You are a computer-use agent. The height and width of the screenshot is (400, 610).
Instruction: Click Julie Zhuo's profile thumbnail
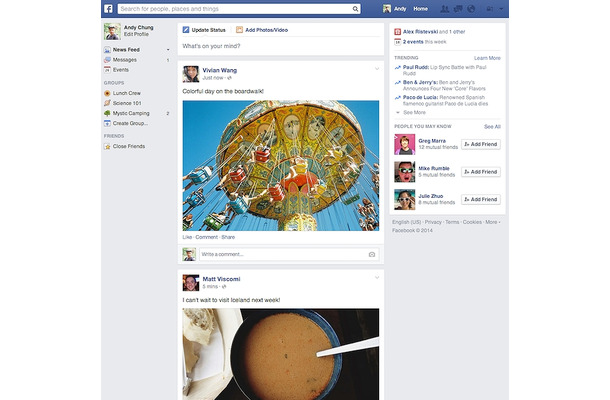(x=405, y=200)
